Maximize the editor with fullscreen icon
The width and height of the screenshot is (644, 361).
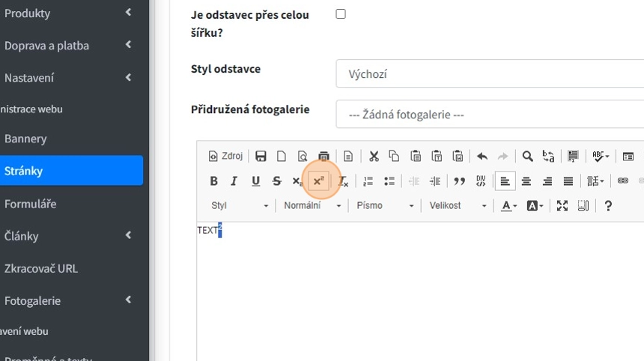pyautogui.click(x=562, y=206)
